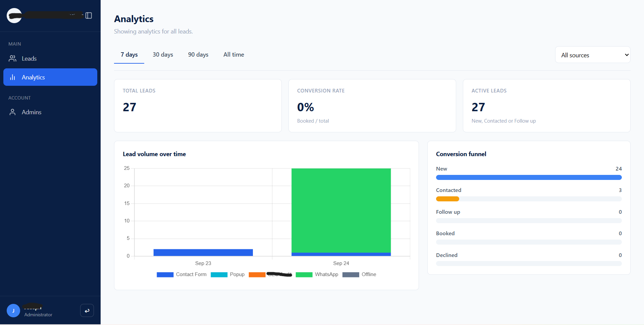The height and width of the screenshot is (325, 644).
Task: Click the 'Lead volume over time' heading
Action: [x=154, y=154]
